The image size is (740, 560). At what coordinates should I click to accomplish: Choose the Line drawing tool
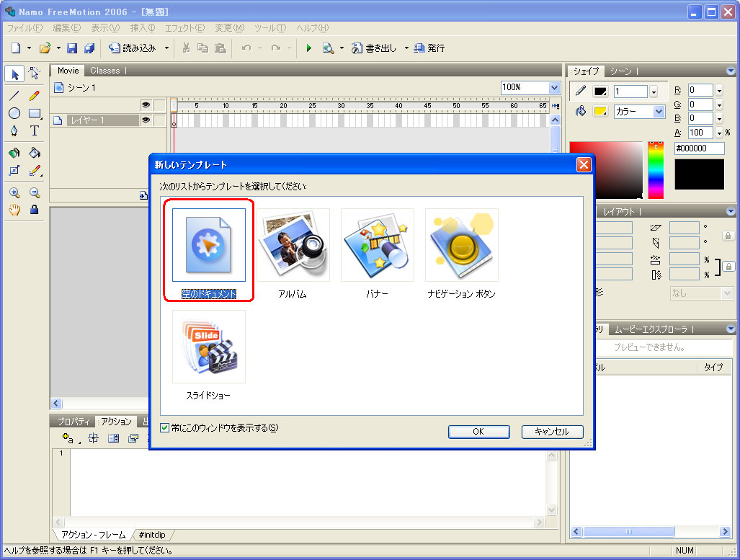pyautogui.click(x=14, y=95)
